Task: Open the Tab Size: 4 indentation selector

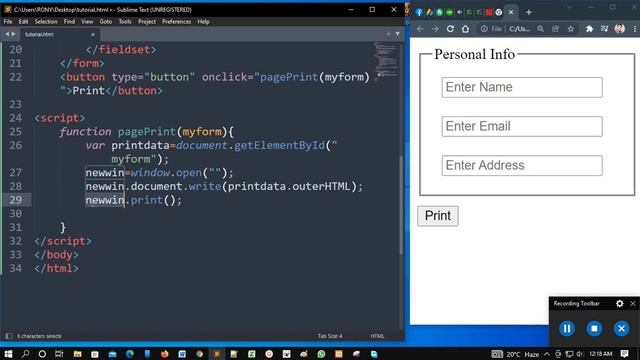Action: (x=330, y=336)
